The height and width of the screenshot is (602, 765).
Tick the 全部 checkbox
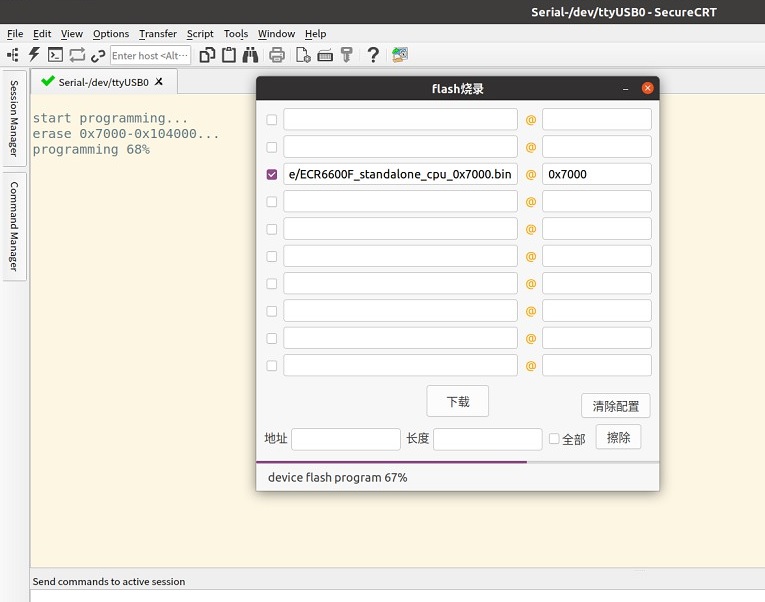554,438
